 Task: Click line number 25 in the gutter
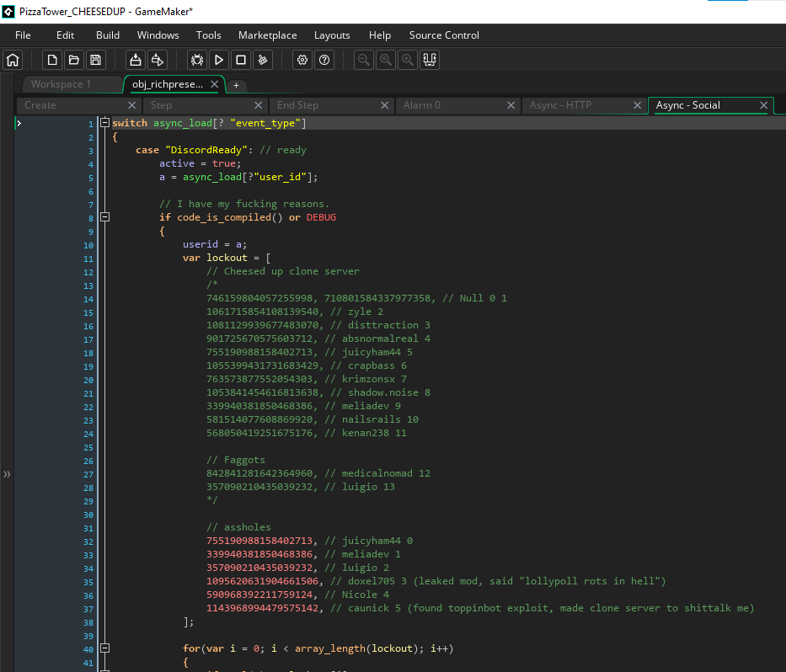(x=88, y=447)
